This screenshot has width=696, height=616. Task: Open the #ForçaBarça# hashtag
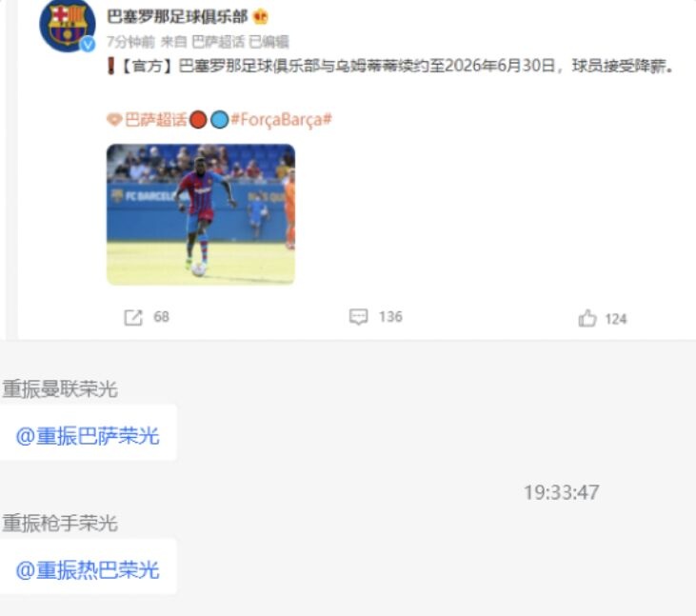282,120
